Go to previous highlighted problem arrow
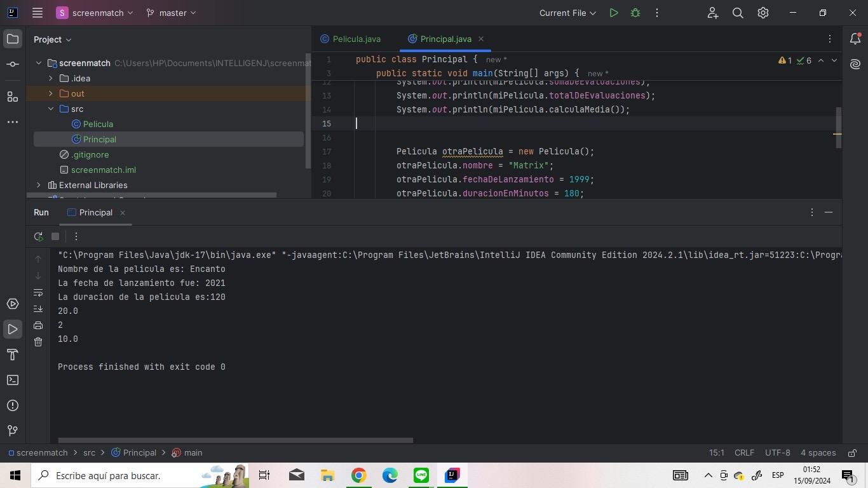The height and width of the screenshot is (488, 868). pos(820,60)
